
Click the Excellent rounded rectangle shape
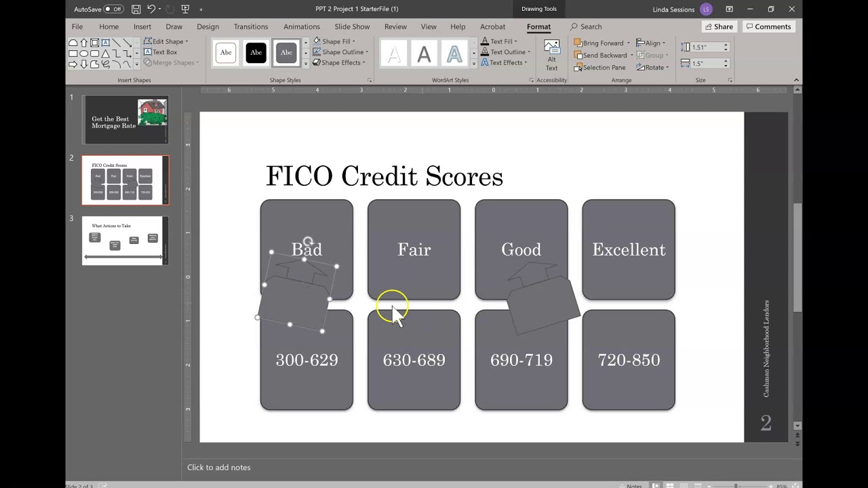coord(629,249)
